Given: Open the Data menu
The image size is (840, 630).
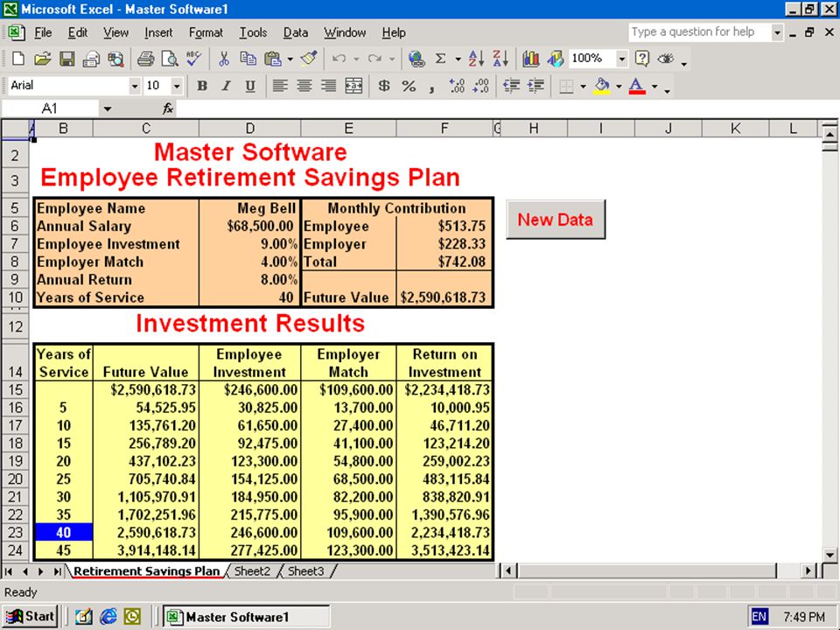Looking at the screenshot, I should [296, 32].
